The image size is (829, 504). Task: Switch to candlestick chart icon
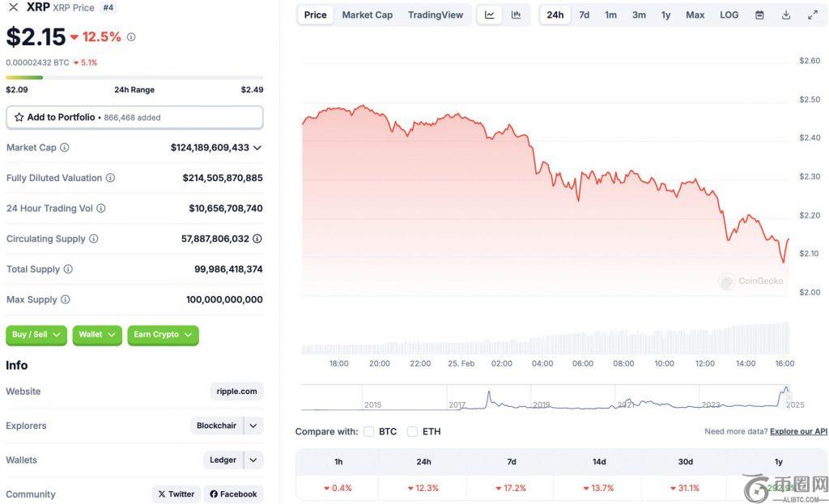point(516,15)
